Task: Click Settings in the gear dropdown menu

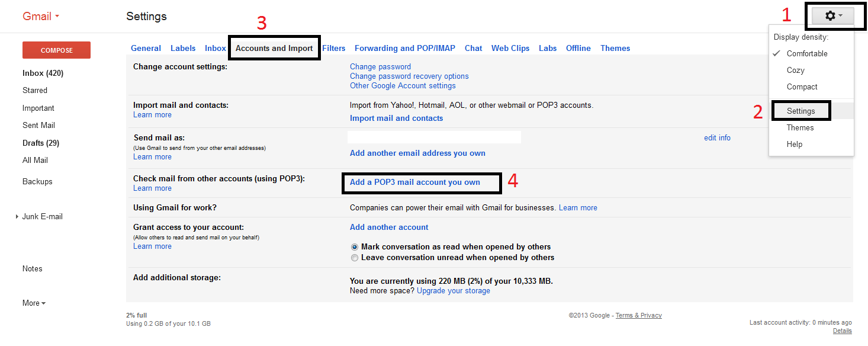Action: tap(801, 110)
